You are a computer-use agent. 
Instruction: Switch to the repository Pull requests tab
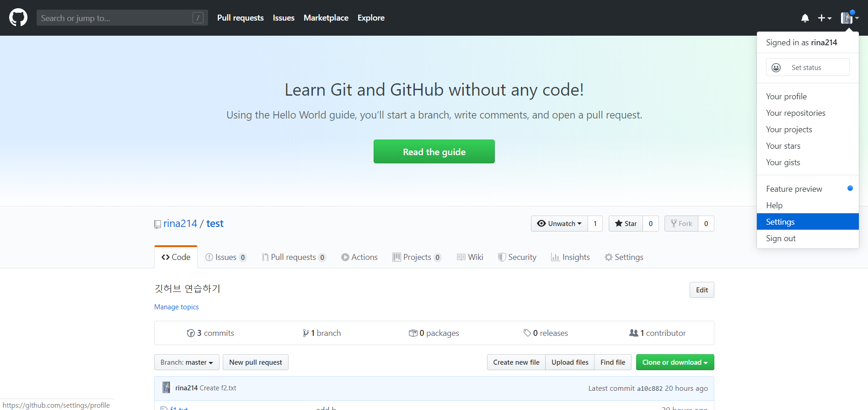(x=294, y=257)
